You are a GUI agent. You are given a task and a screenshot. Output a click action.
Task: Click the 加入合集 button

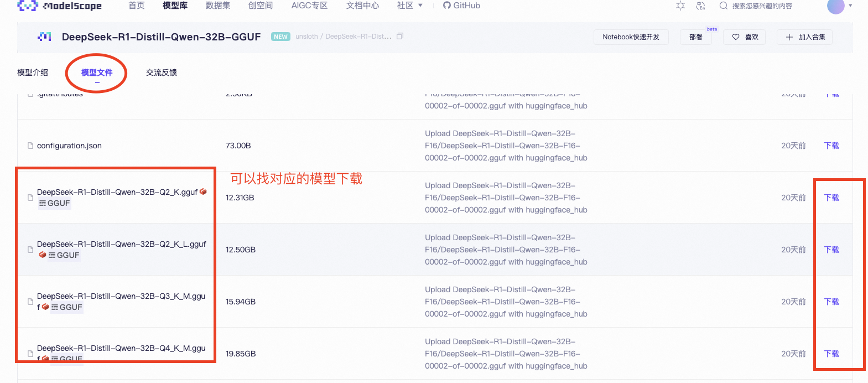[805, 37]
